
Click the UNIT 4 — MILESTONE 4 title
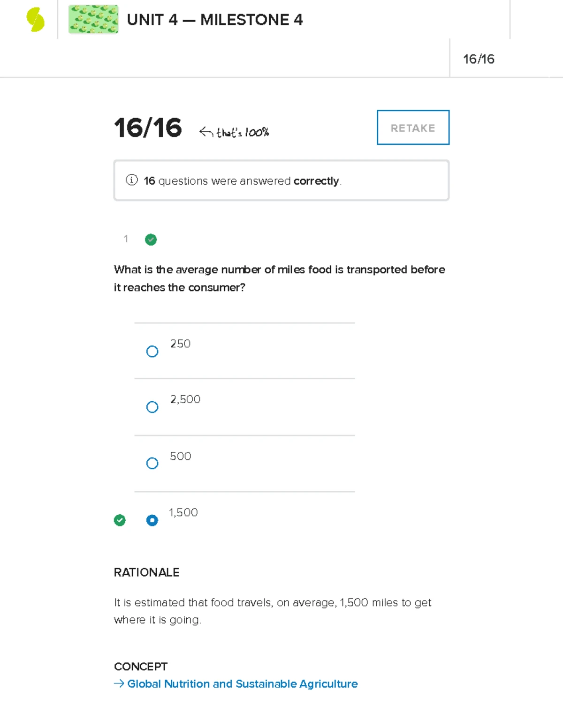click(x=215, y=20)
